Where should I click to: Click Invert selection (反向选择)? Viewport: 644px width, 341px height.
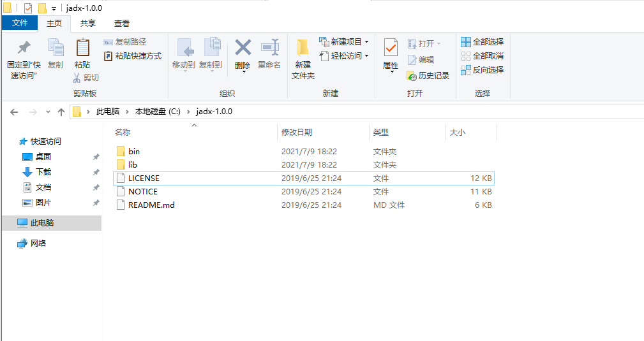point(482,69)
